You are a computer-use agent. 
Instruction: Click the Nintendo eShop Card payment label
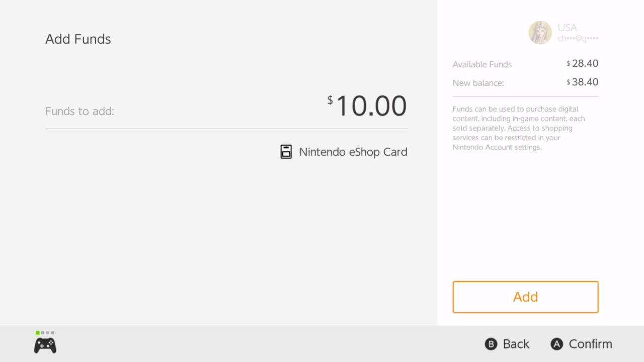353,152
